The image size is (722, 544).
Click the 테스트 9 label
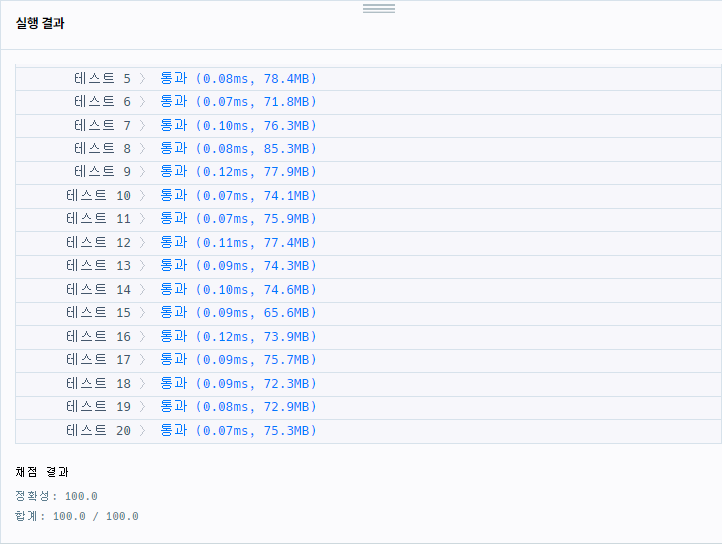[x=102, y=172]
